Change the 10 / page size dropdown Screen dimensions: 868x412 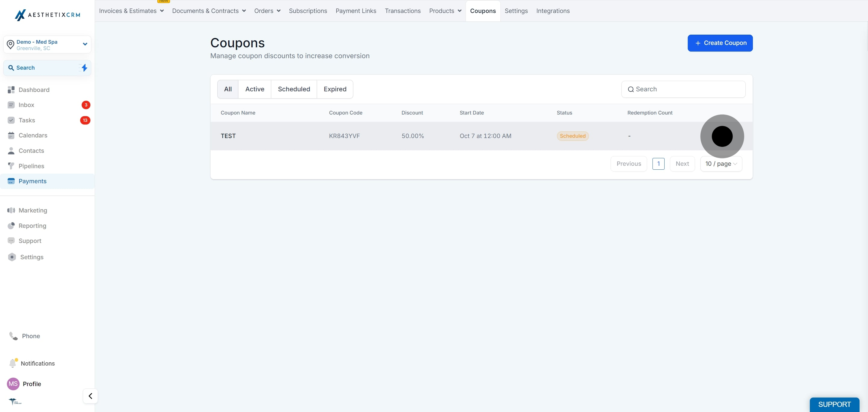(721, 164)
